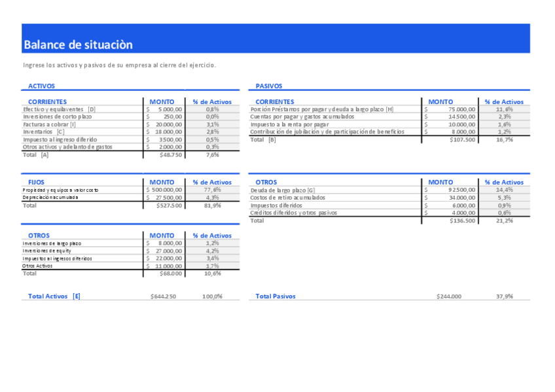Select the 'Inventarios [C]' label
Image resolution: width=555 pixels, height=392 pixels.
point(44,132)
